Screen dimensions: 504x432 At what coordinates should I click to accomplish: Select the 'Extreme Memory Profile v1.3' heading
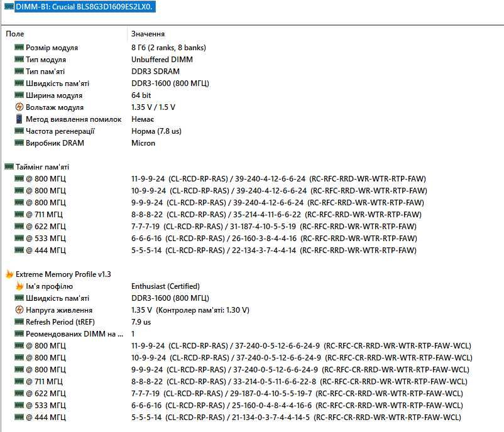click(63, 274)
